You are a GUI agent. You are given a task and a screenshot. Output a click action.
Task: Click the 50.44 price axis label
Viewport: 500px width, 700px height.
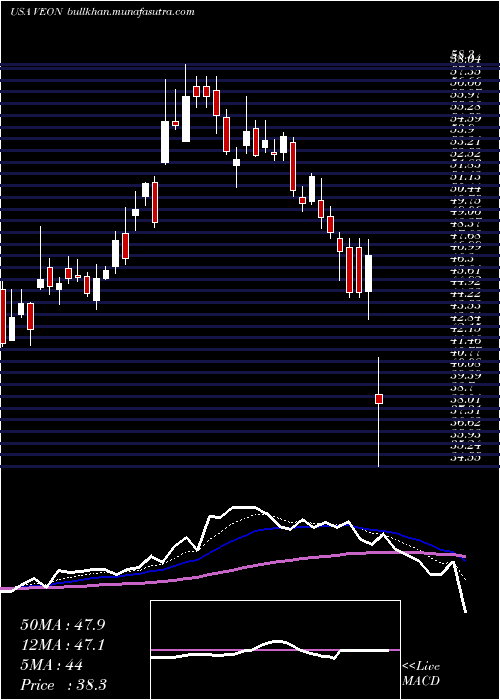click(x=465, y=189)
